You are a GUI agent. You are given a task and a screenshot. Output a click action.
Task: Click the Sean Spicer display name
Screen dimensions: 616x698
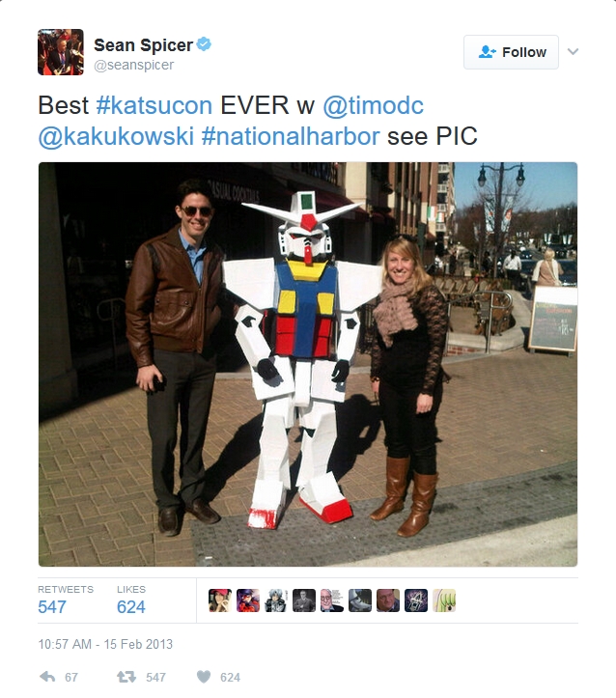coord(143,45)
